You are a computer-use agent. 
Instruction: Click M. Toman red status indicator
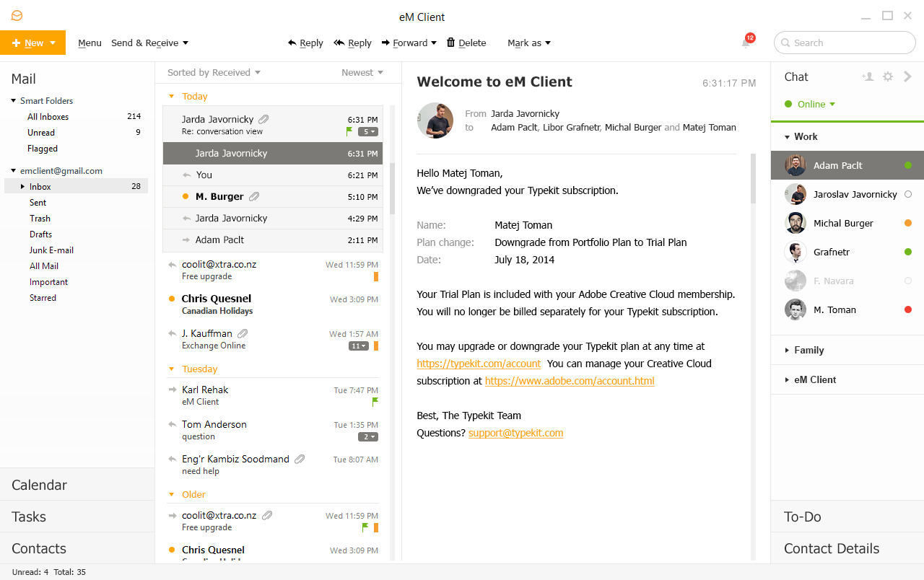click(x=908, y=309)
